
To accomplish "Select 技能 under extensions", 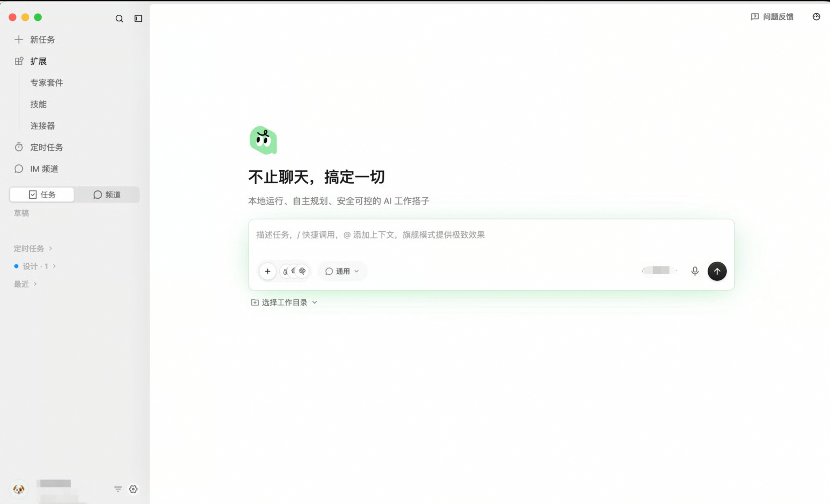I will 39,104.
